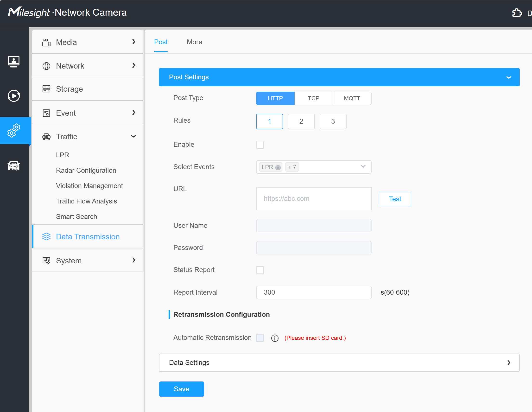This screenshot has width=532, height=412.
Task: Click the plugin puzzle icon in header
Action: [517, 13]
